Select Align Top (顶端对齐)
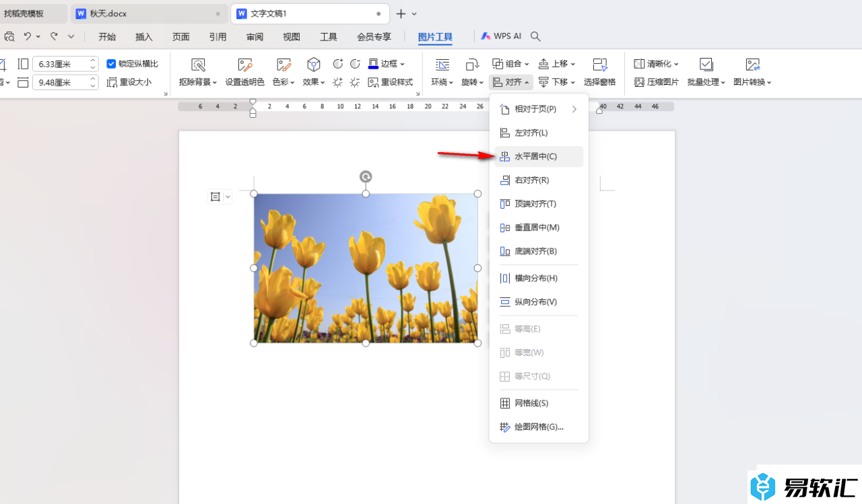The image size is (862, 504). [x=539, y=204]
